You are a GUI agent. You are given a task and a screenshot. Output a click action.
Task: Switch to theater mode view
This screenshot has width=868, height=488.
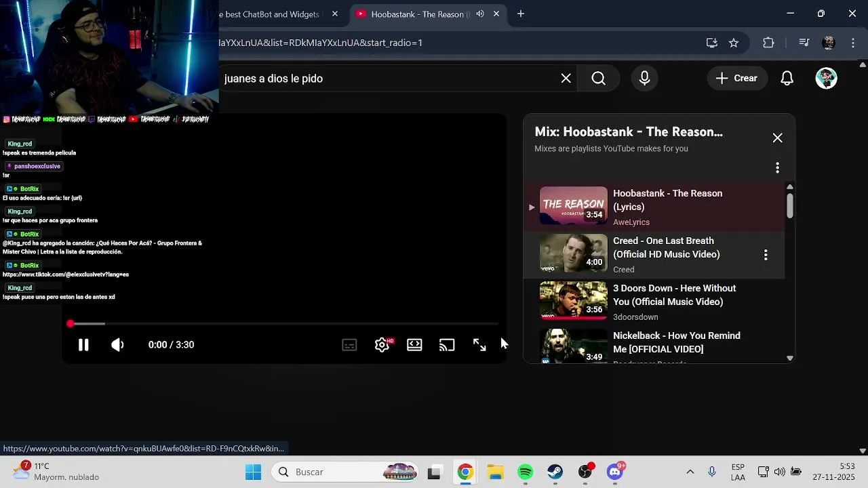click(414, 345)
